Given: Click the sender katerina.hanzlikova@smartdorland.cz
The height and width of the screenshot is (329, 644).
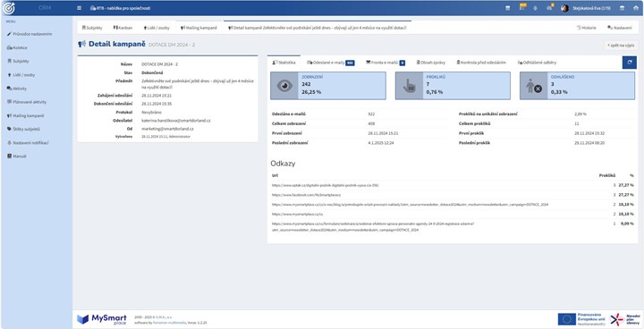Looking at the screenshot, I should [x=176, y=121].
